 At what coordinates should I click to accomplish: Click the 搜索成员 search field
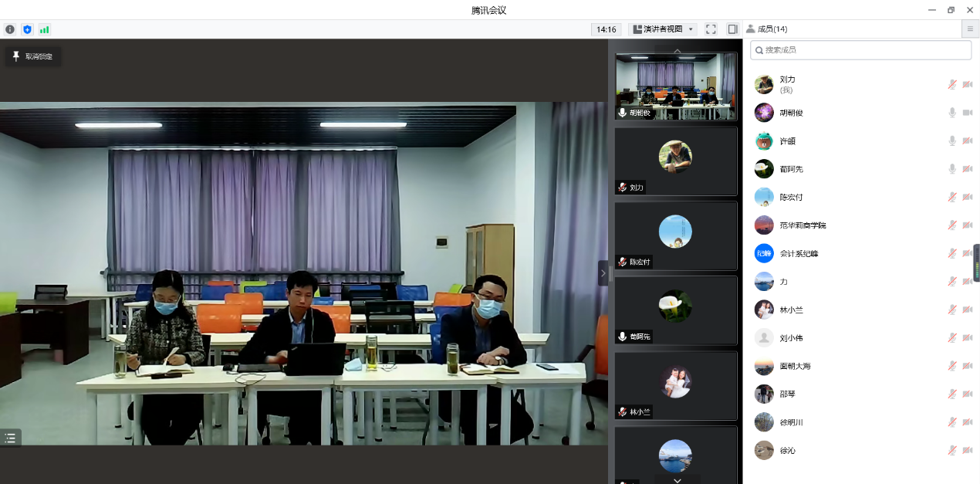[x=860, y=50]
